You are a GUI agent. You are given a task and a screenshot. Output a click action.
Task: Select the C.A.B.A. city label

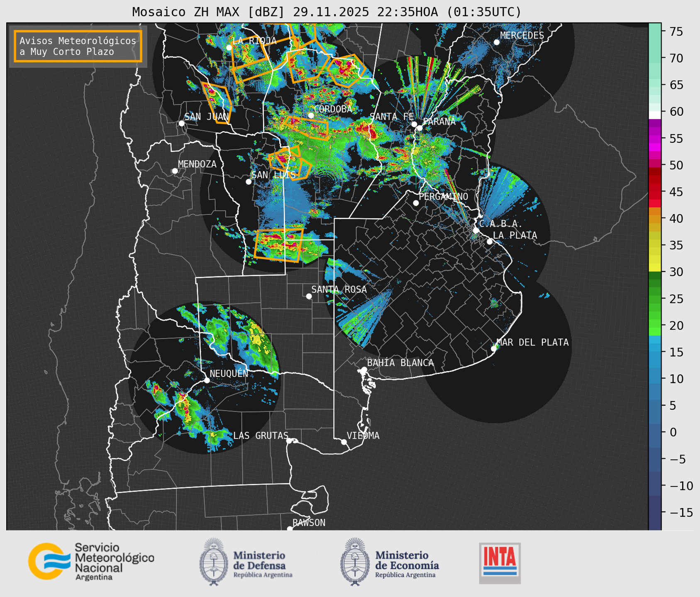pos(501,224)
